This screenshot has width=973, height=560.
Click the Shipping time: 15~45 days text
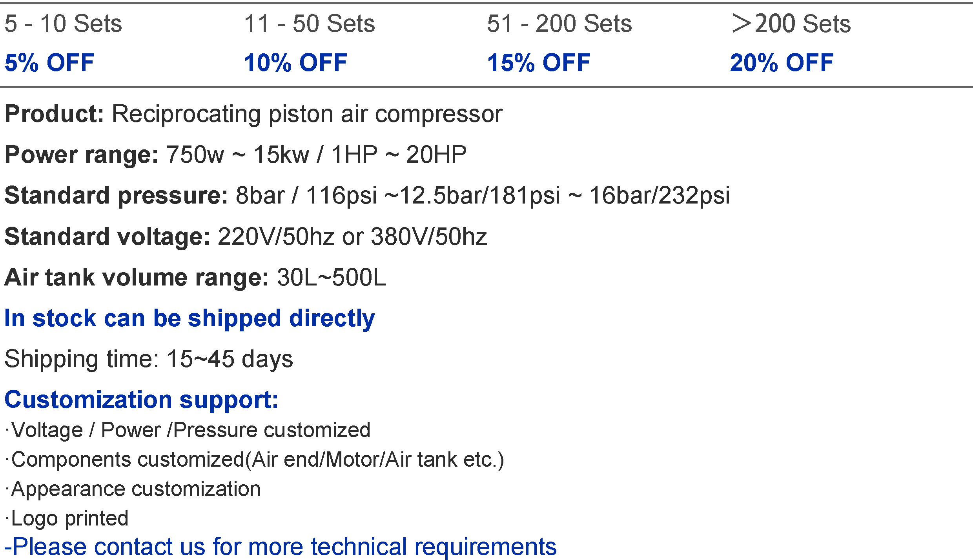(149, 359)
